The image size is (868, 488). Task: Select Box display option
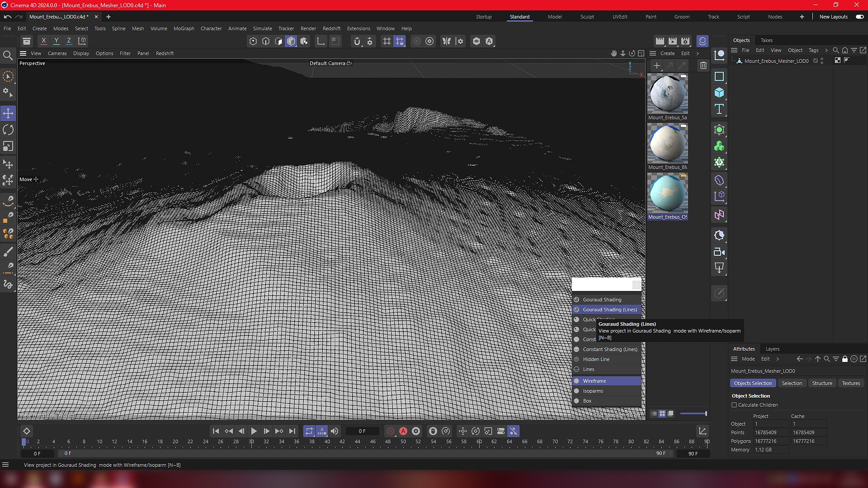point(607,401)
